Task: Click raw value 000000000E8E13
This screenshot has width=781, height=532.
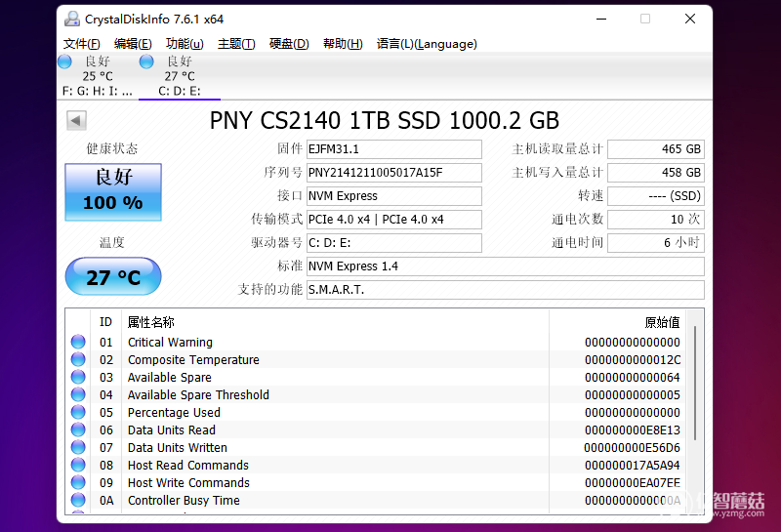Action: pyautogui.click(x=632, y=430)
